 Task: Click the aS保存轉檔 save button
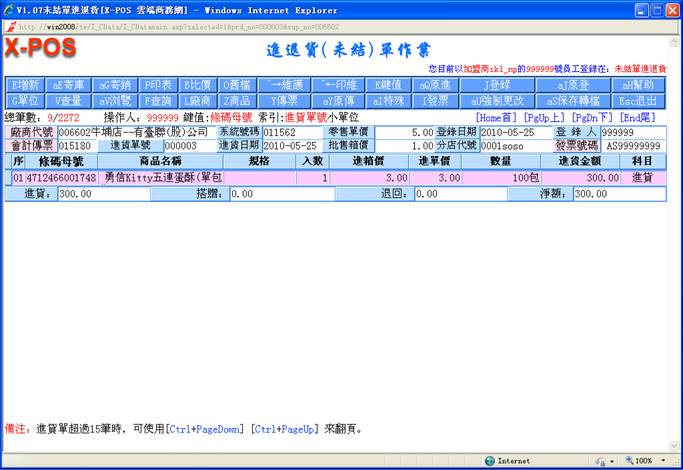pyautogui.click(x=570, y=101)
